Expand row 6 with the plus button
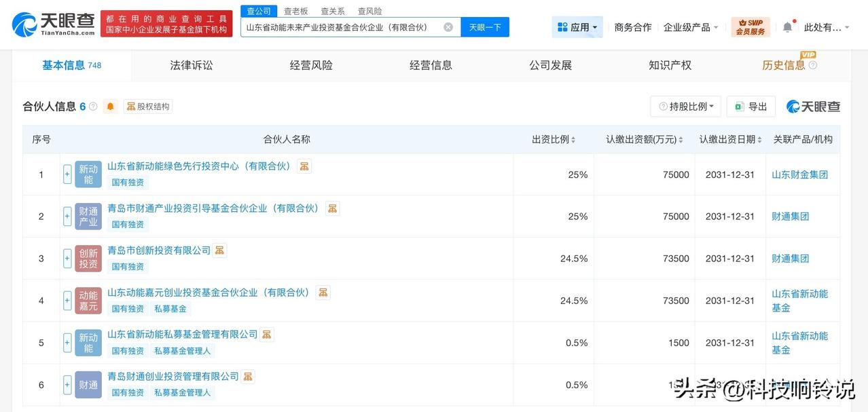 67,385
